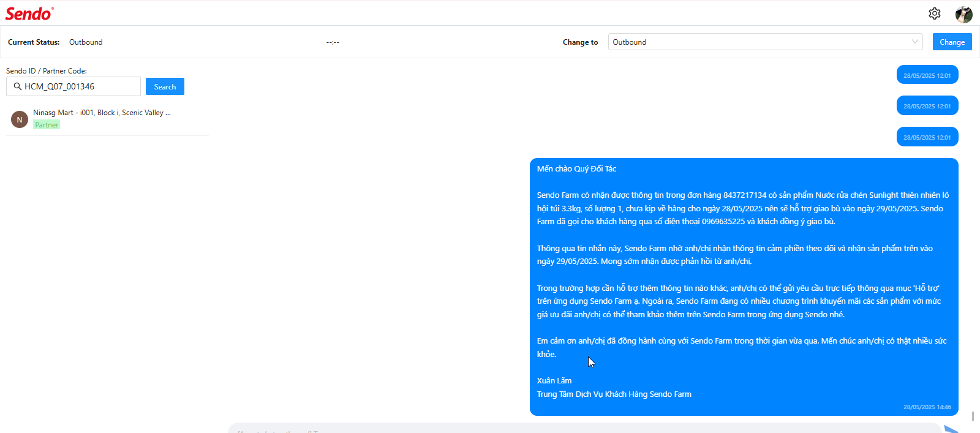The height and width of the screenshot is (433, 980).
Task: Click the Change button
Action: (x=952, y=42)
